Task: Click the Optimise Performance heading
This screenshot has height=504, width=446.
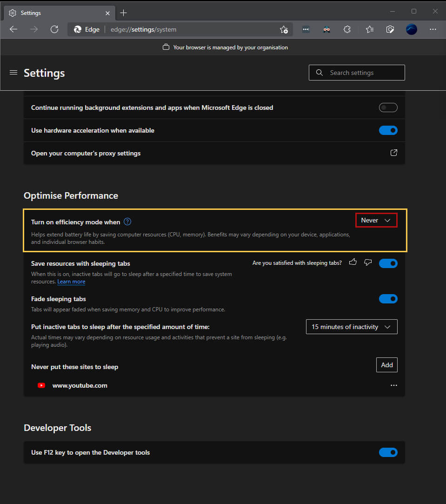Action: (71, 195)
